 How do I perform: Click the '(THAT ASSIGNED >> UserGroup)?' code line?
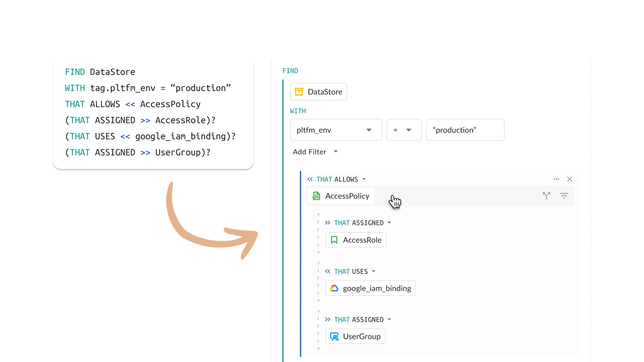[x=138, y=153]
